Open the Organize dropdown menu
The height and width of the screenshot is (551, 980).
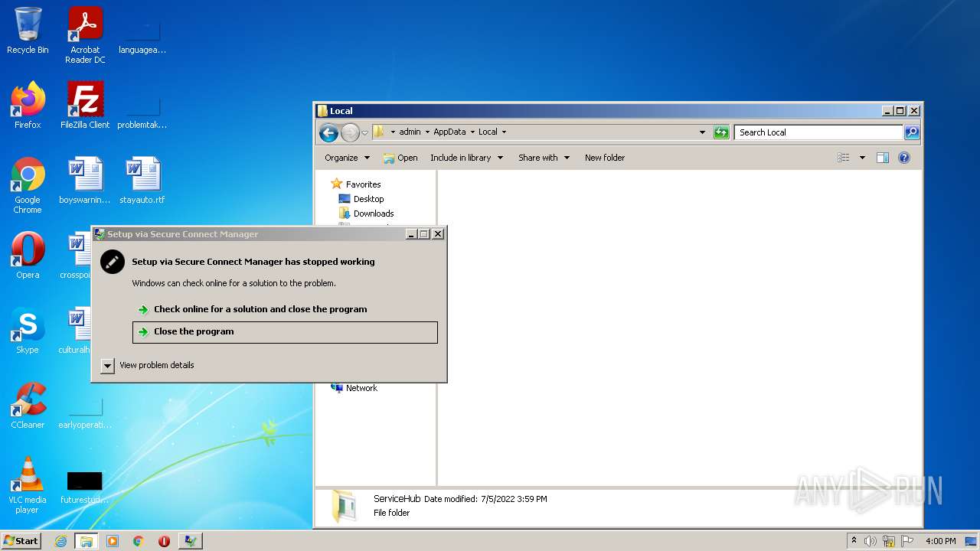(347, 158)
